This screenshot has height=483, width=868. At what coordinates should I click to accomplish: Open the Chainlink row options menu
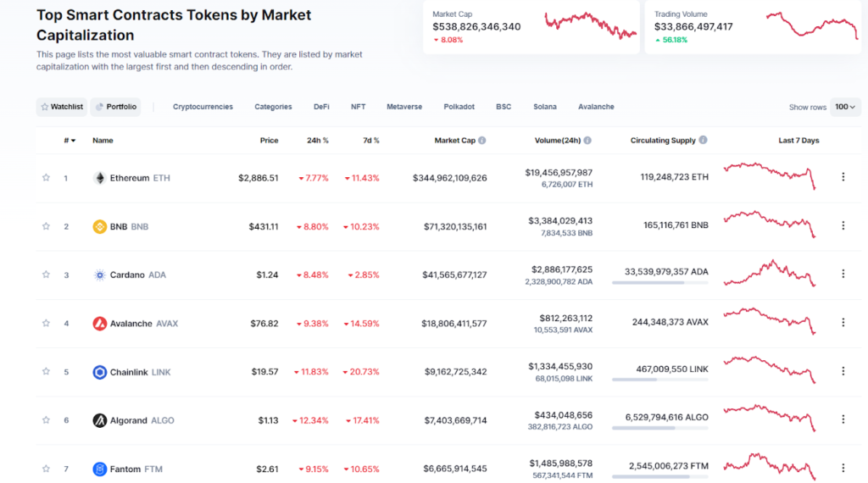coord(843,370)
